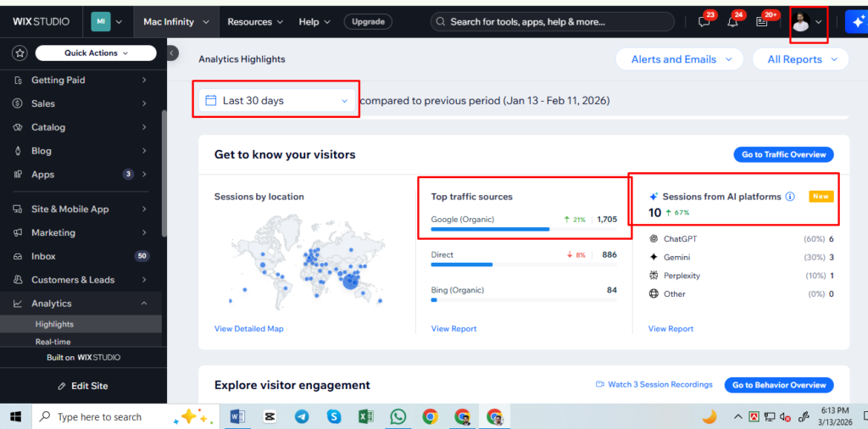Click the Catalog sidebar icon
The image size is (868, 429).
click(x=19, y=127)
